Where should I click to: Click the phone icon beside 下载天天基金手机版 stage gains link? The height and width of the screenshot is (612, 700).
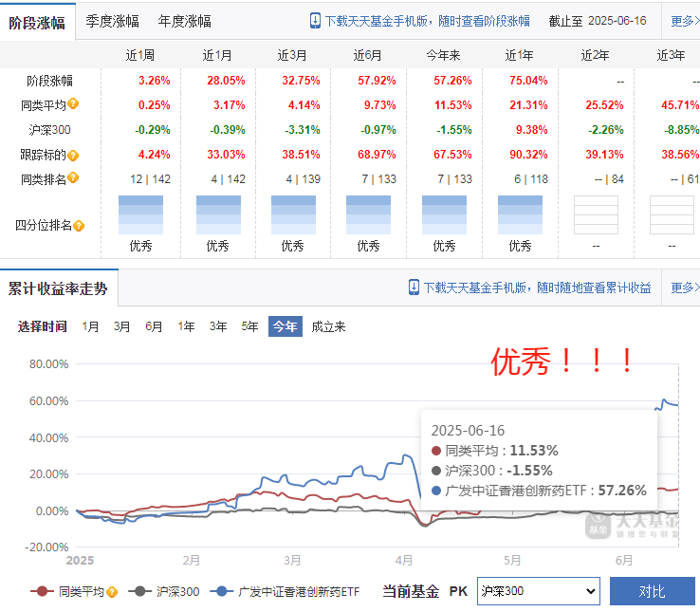point(315,21)
